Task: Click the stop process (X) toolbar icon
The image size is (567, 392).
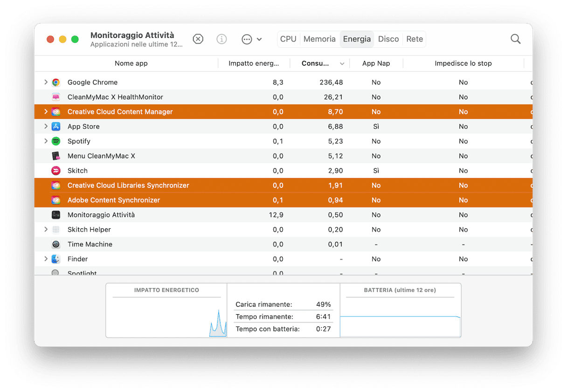Action: pos(198,39)
